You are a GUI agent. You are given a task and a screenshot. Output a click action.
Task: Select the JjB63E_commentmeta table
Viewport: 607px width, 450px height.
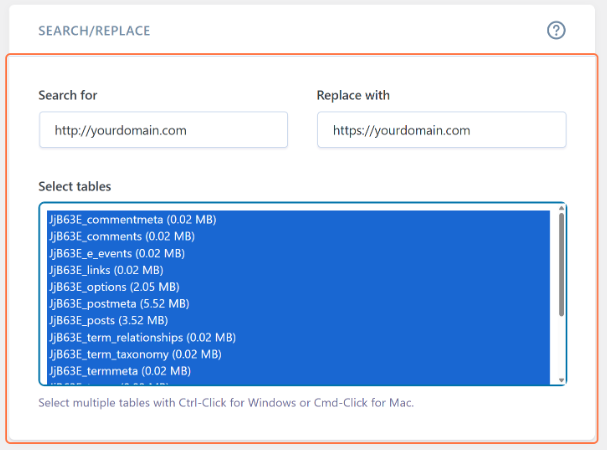[133, 219]
